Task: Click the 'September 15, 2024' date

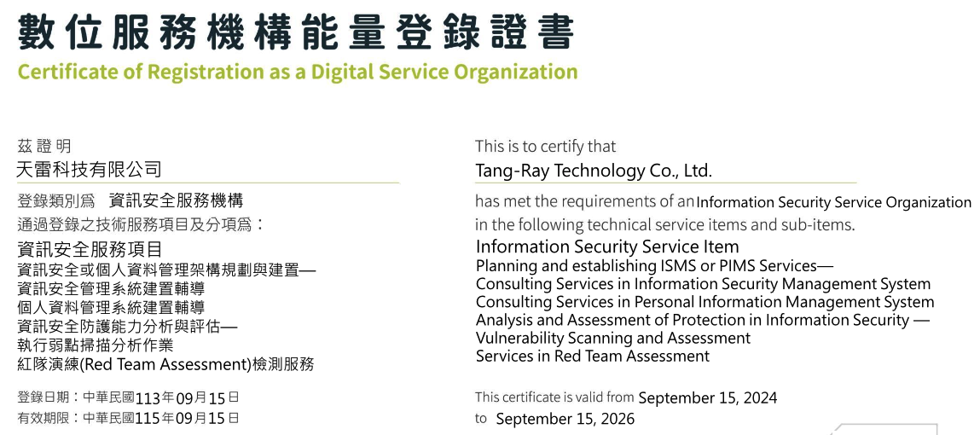Action: pyautogui.click(x=708, y=398)
